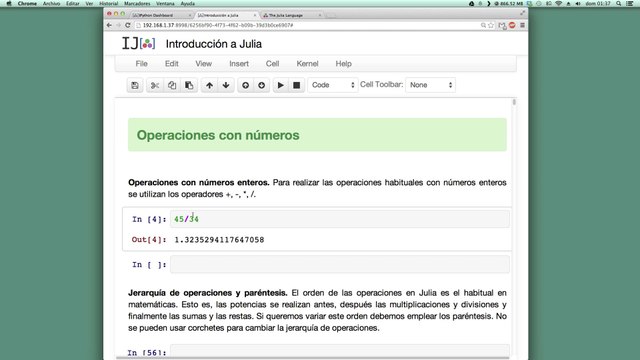Click the Google Drive menu bar icon
Image resolution: width=640 pixels, height=360 pixels.
[x=471, y=3]
